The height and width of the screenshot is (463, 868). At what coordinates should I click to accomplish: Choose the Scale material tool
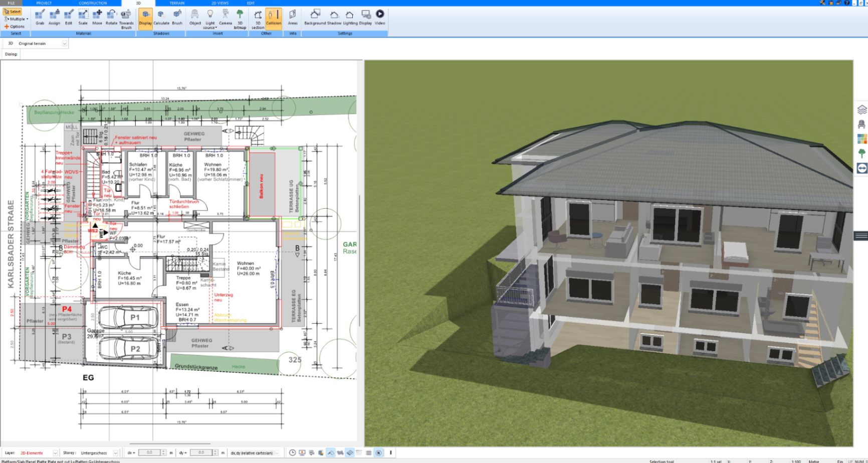click(x=83, y=17)
